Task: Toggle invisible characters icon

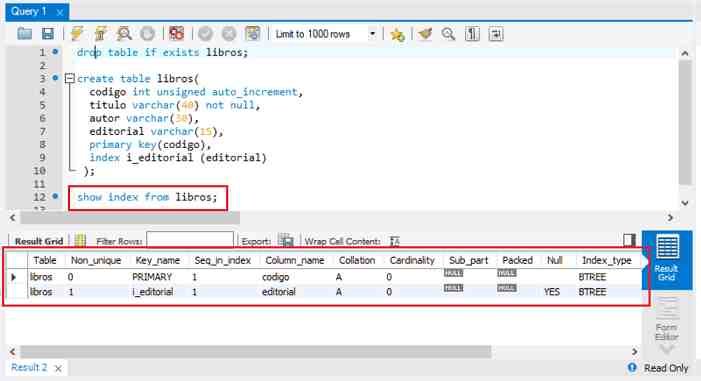Action: [x=472, y=34]
